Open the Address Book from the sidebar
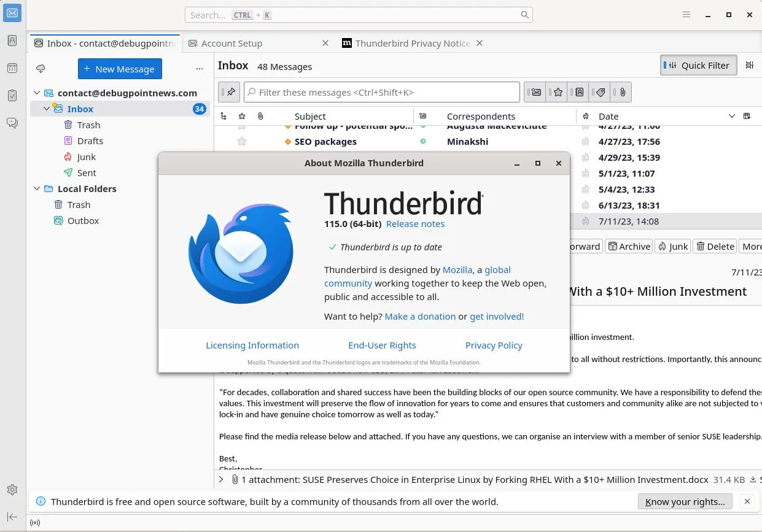Viewport: 762px width, 532px height. click(x=12, y=40)
